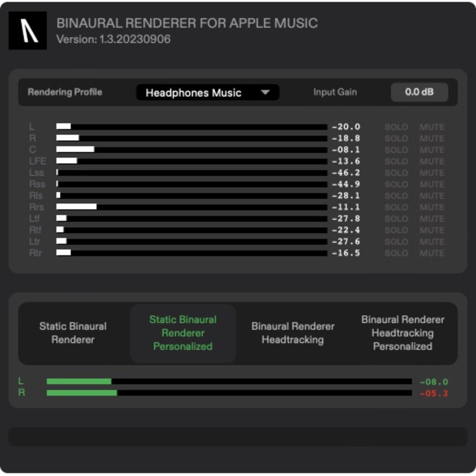Select the Static Binaural Renderer mode
This screenshot has height=476, width=476.
tap(73, 333)
